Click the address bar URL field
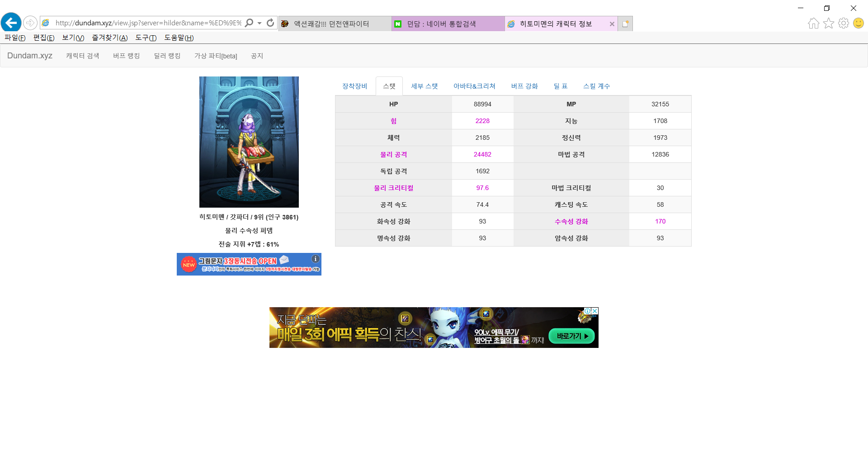 pyautogui.click(x=148, y=23)
